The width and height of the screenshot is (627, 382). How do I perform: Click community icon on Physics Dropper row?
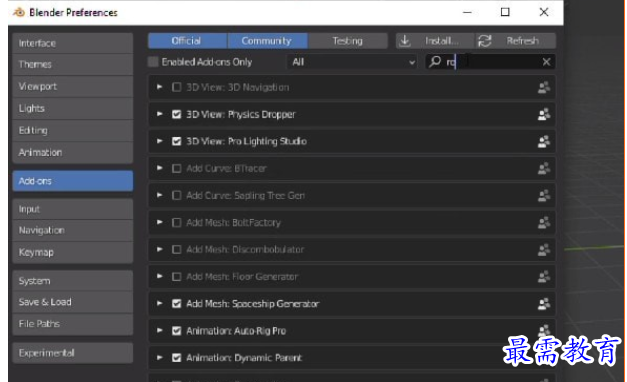point(544,114)
